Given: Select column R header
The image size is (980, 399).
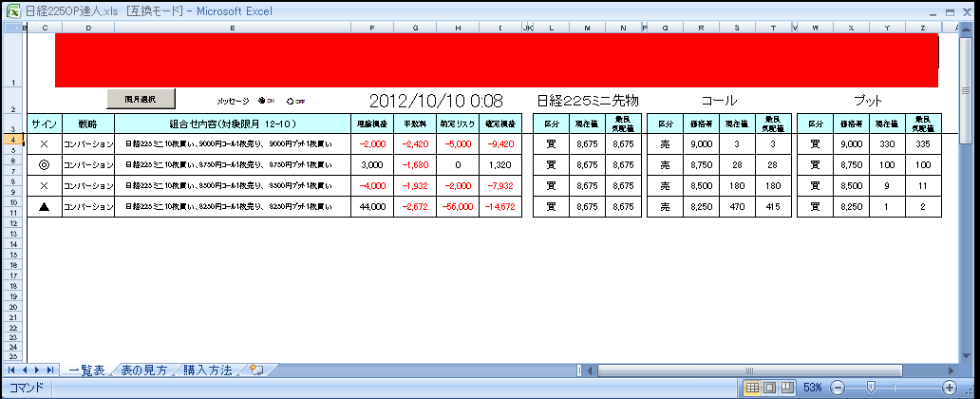Looking at the screenshot, I should 701,28.
